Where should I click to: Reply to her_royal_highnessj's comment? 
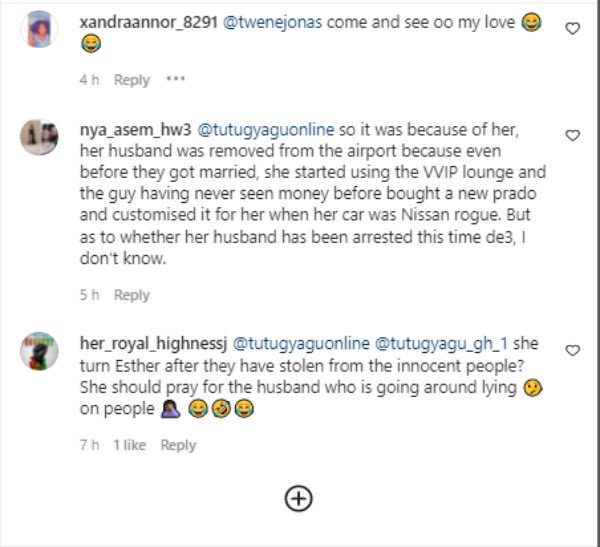[178, 445]
